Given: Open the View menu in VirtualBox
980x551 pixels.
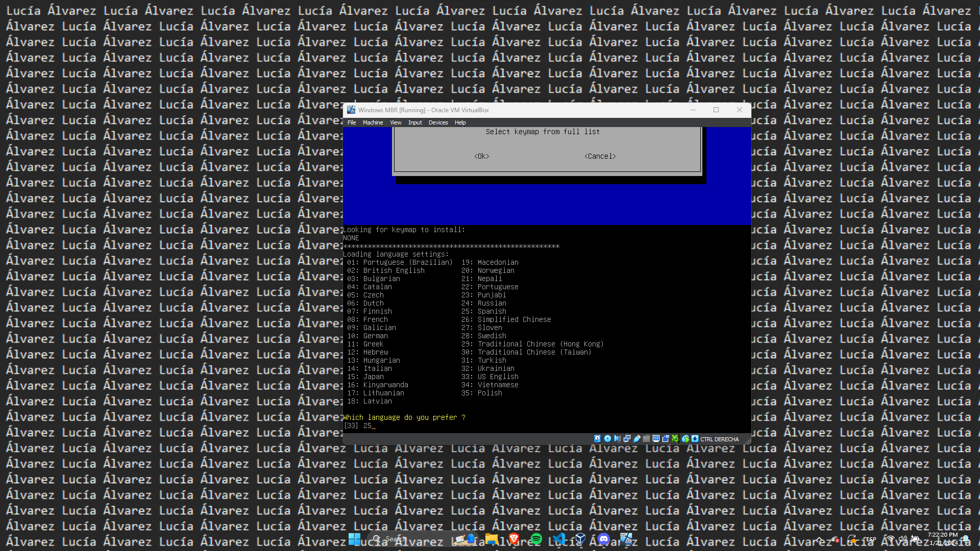Looking at the screenshot, I should tap(396, 122).
